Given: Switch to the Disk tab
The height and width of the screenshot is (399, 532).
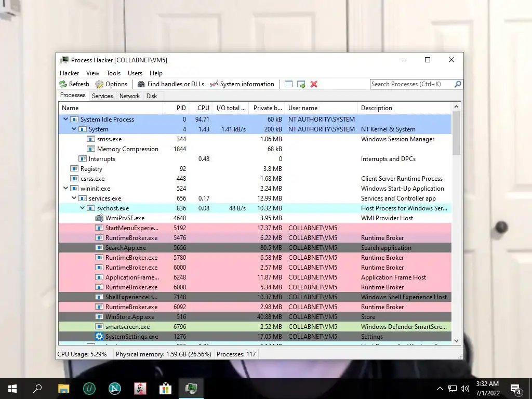Looking at the screenshot, I should 152,96.
